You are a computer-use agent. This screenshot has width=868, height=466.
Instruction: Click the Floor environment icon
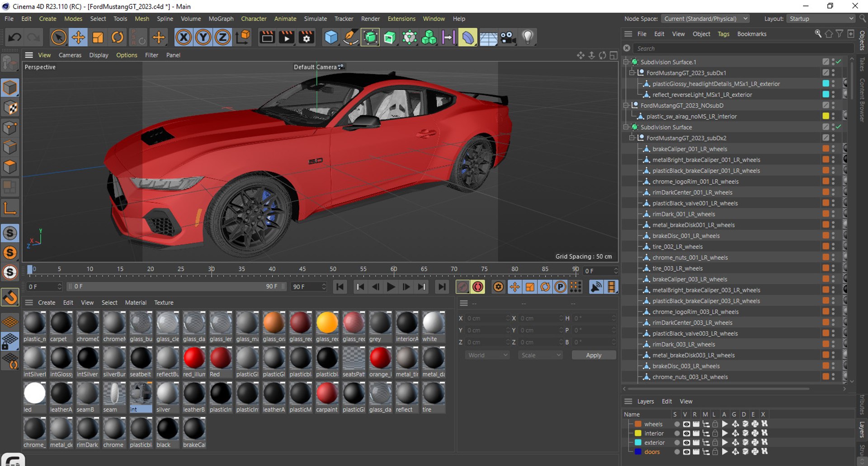pos(488,37)
